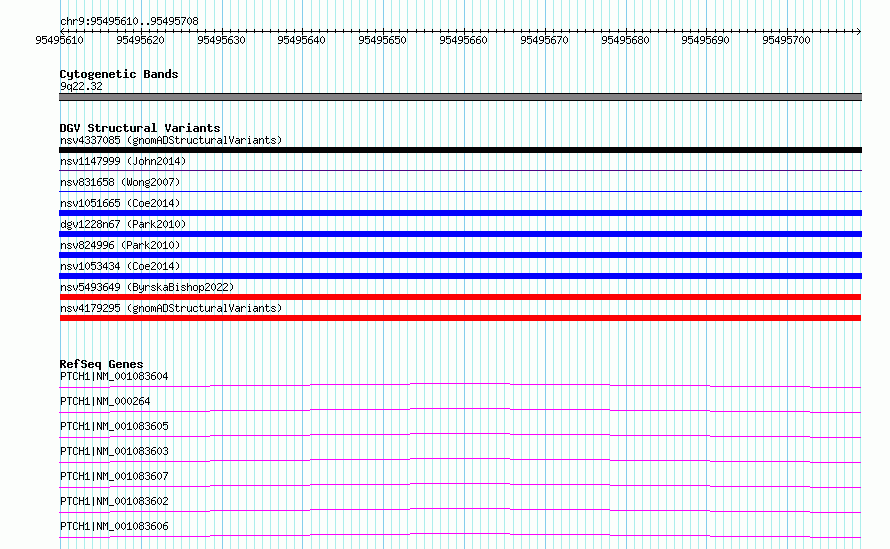Select the red nsv5493649 variant bar
Image resolution: width=890 pixels, height=549 pixels.
460,297
